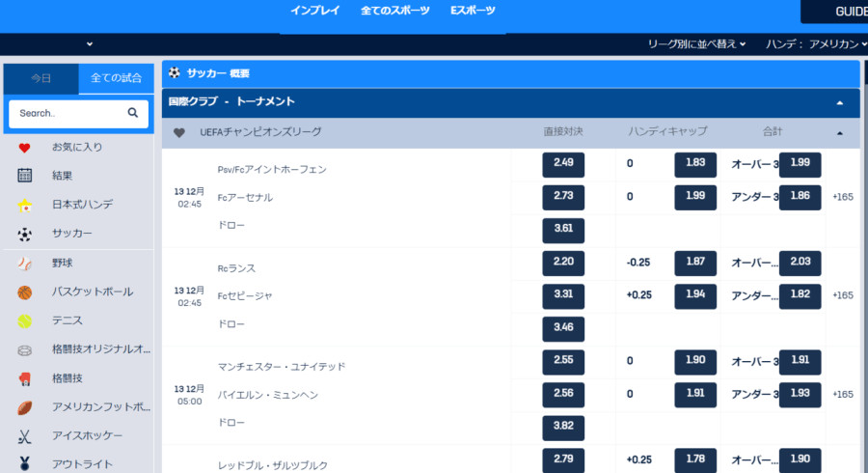The height and width of the screenshot is (473, 868).
Task: Select Manchester match under 3 odds 1.93
Action: [x=800, y=395]
